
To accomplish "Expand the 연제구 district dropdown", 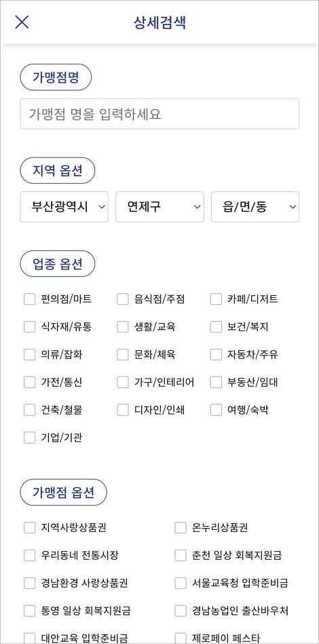I will click(x=159, y=207).
